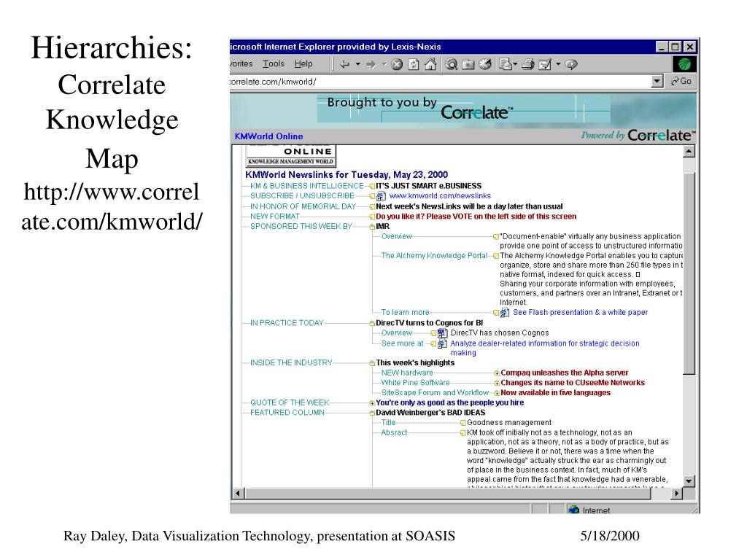Viewport: 747px width, 560px height.
Task: Click the vertical scrollbar up arrow
Action: 689,152
